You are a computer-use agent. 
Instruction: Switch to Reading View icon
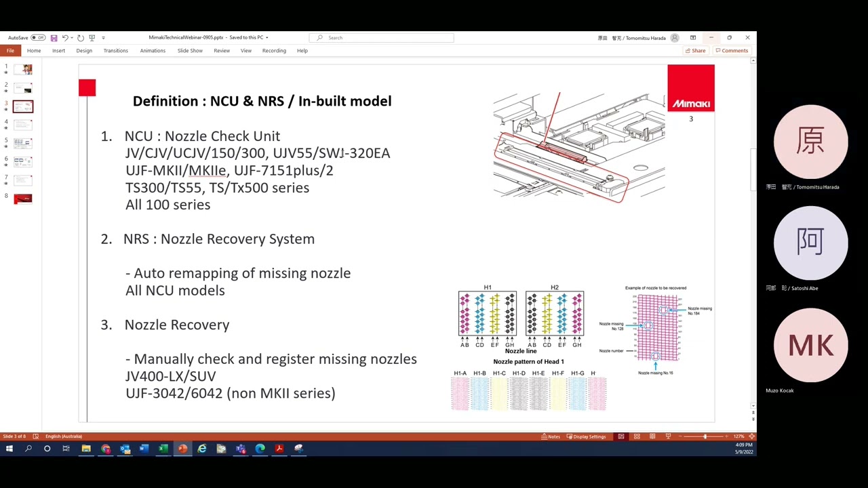652,436
